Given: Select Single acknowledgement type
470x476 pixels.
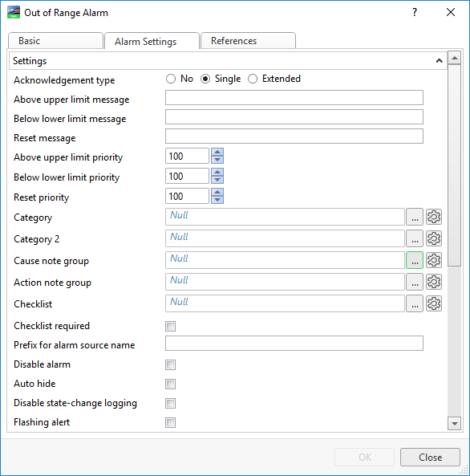Looking at the screenshot, I should (205, 79).
